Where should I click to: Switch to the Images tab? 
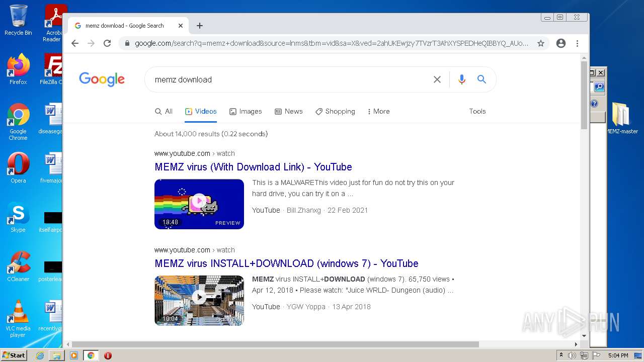pos(246,112)
